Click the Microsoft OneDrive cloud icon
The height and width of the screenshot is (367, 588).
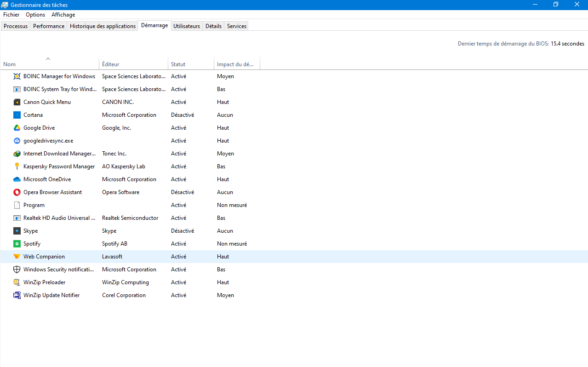pos(17,179)
